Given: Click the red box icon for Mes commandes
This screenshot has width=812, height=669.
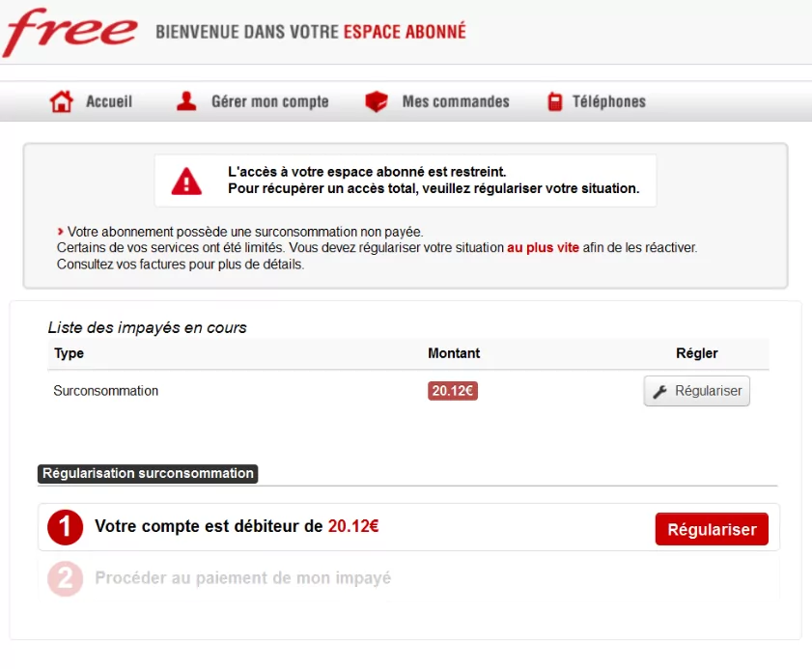Looking at the screenshot, I should pos(377,101).
